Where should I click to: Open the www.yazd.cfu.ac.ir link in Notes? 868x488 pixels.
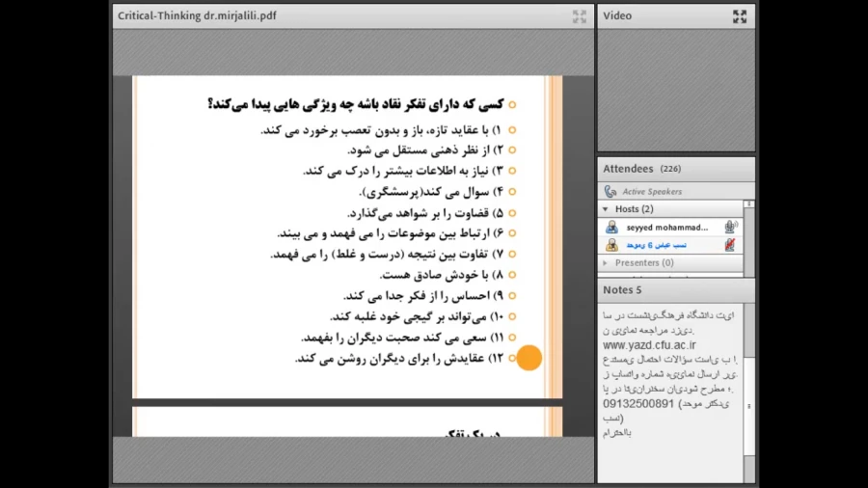click(649, 344)
